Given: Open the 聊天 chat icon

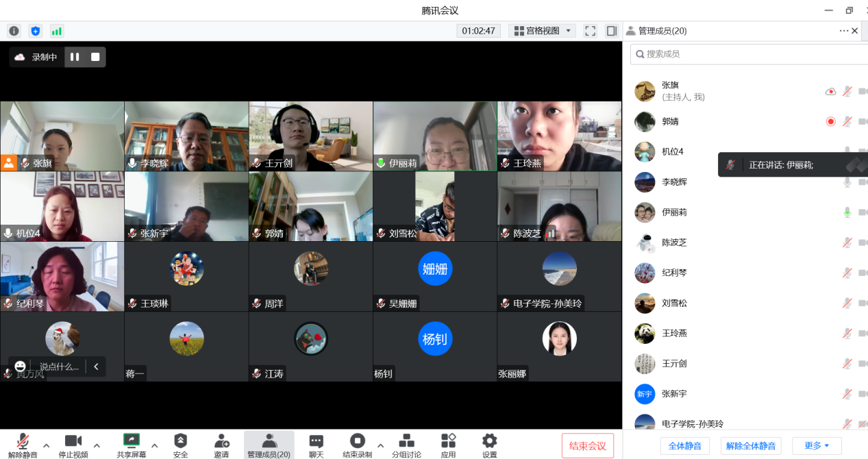Looking at the screenshot, I should click(316, 445).
